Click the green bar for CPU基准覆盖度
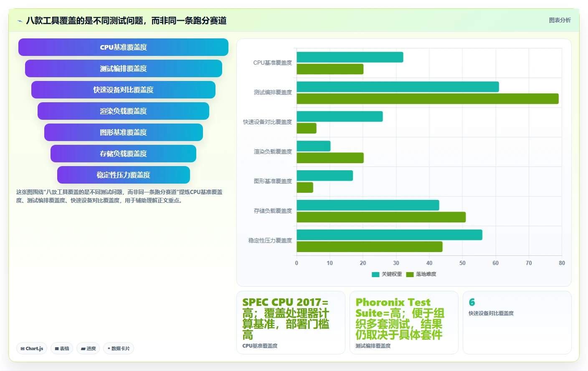Viewport: 588px width, 371px height. tap(330, 69)
